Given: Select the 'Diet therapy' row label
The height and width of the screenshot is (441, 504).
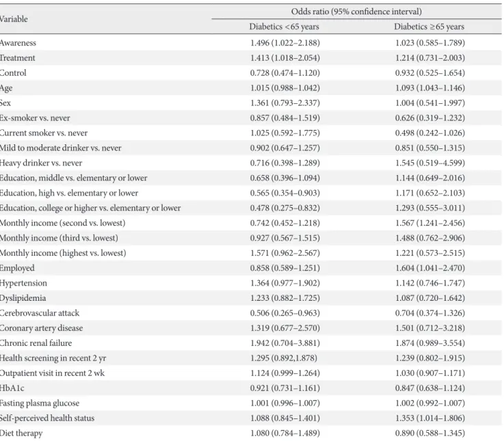Looking at the screenshot, I should click(x=21, y=433).
